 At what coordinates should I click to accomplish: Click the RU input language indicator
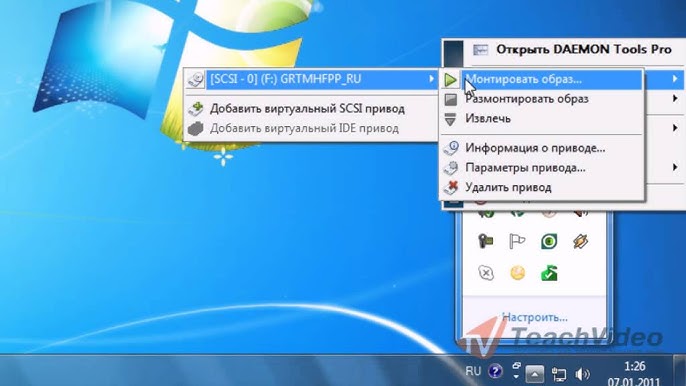coord(473,372)
